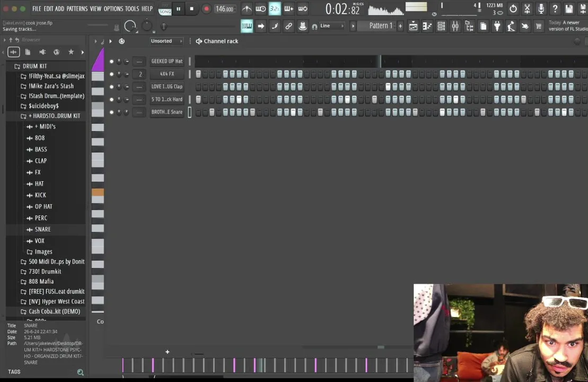Viewport: 588px width, 382px height.
Task: Open the plugin picker plug icon
Action: tap(497, 26)
